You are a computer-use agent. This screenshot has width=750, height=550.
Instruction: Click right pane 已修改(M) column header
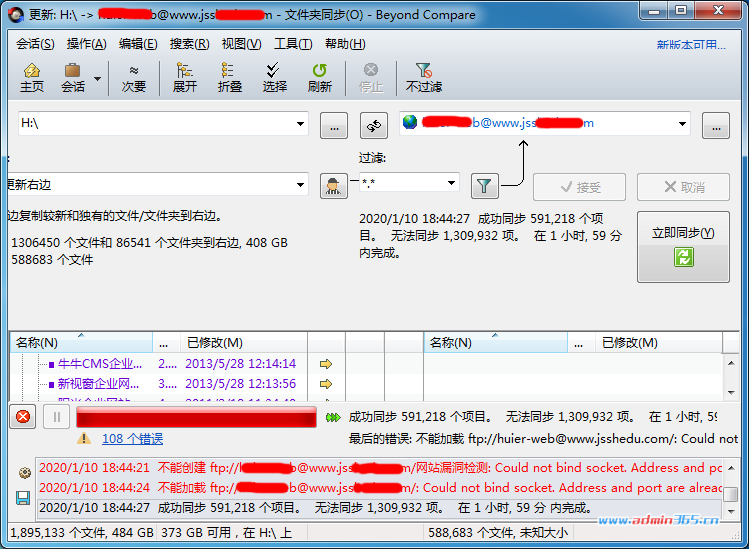pyautogui.click(x=659, y=343)
